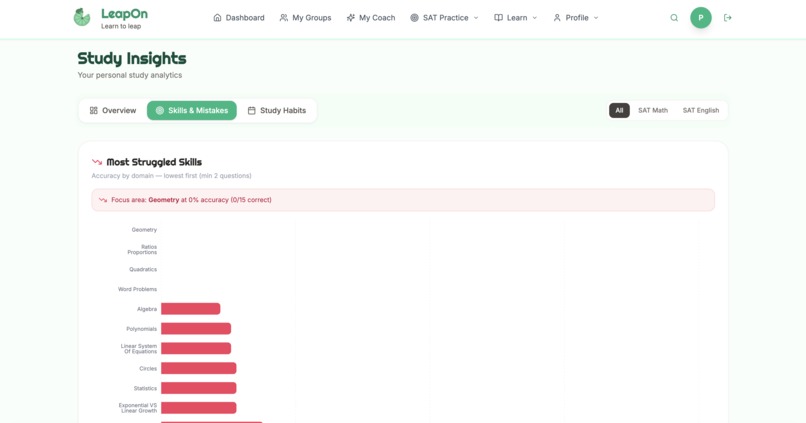The image size is (806, 423).
Task: Open the SAT Practice menu label
Action: tap(446, 17)
